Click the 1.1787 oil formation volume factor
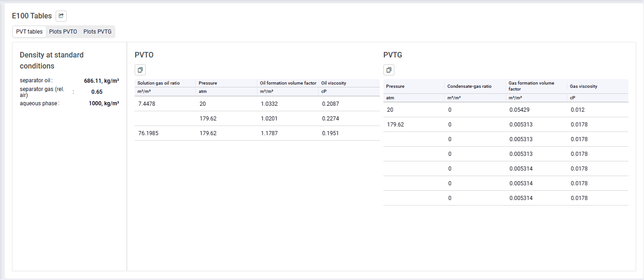Screen dimensions: 644x280 tap(269, 133)
